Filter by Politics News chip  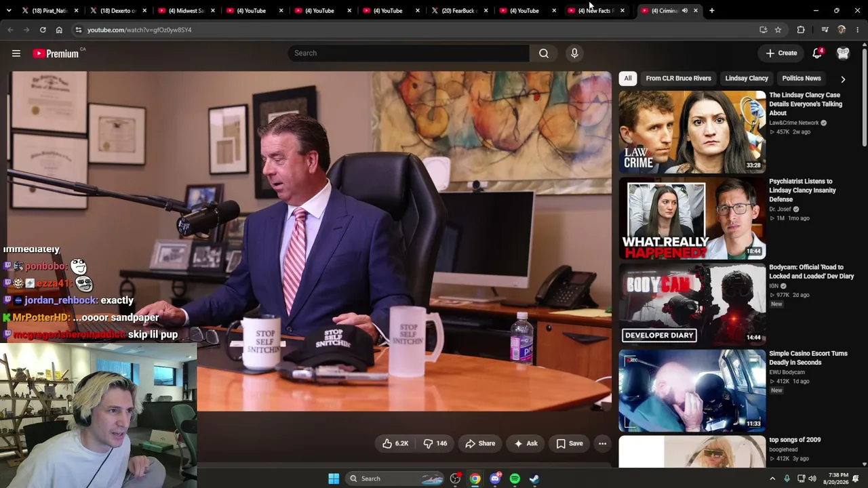tap(802, 79)
